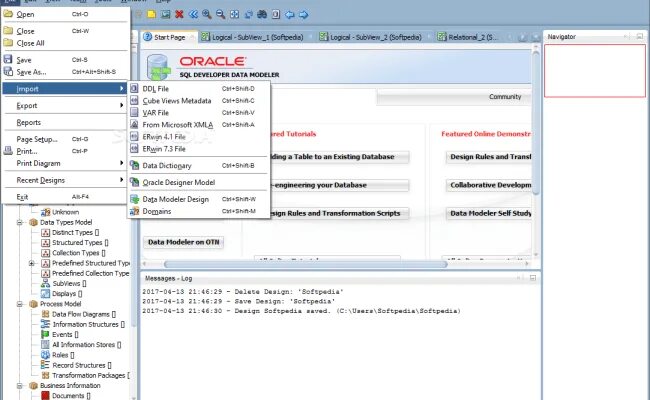Viewport: 650px width, 400px height.
Task: Select Data Modeler Design import option
Action: coord(199,199)
